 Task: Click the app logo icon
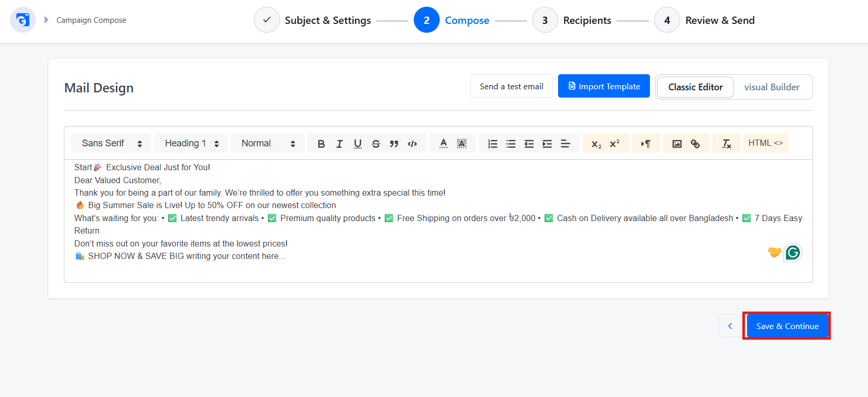tap(23, 20)
